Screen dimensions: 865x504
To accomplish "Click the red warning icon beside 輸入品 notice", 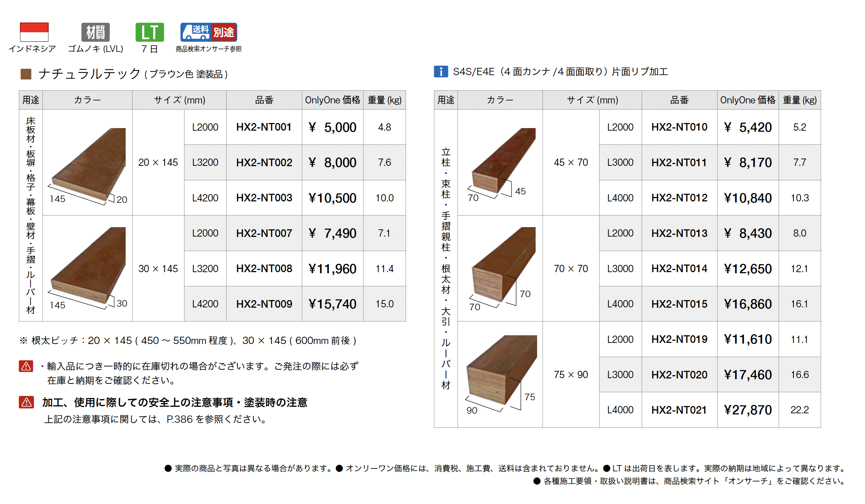I will pos(26,366).
